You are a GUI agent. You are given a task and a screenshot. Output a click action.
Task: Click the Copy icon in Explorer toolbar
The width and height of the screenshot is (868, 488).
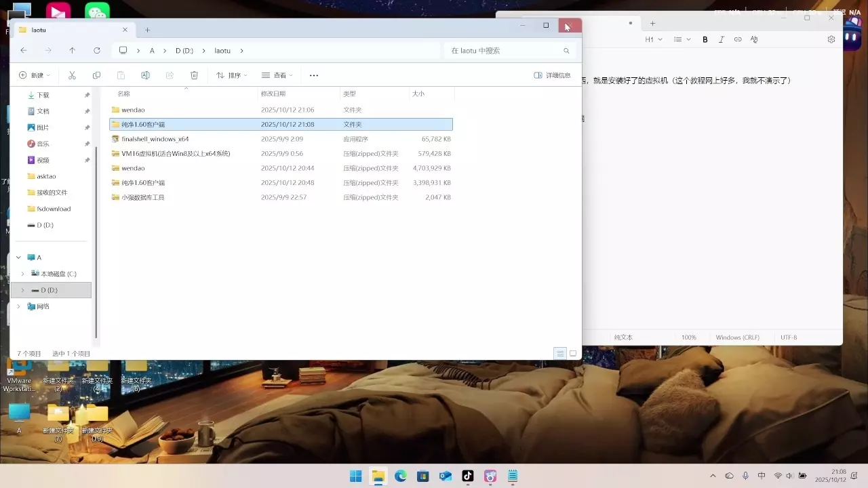96,75
